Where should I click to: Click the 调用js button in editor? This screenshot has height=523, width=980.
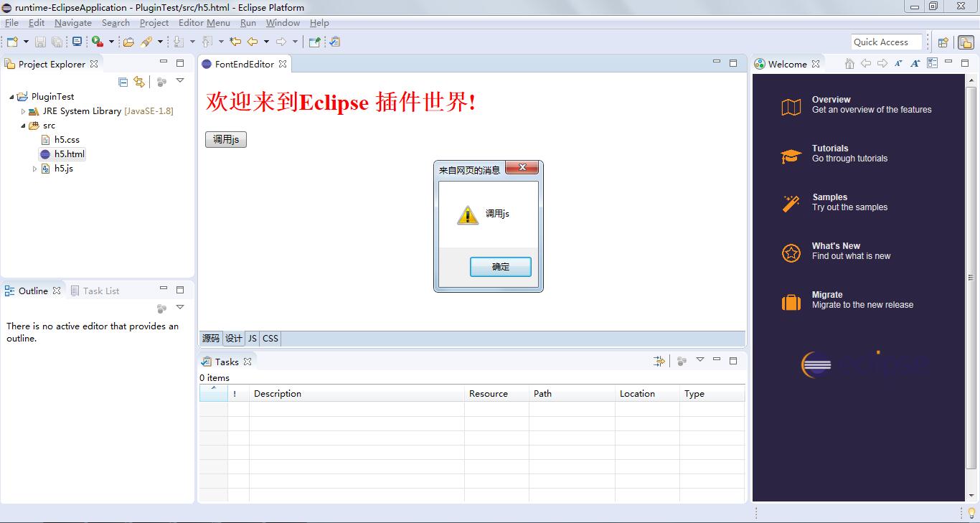226,139
